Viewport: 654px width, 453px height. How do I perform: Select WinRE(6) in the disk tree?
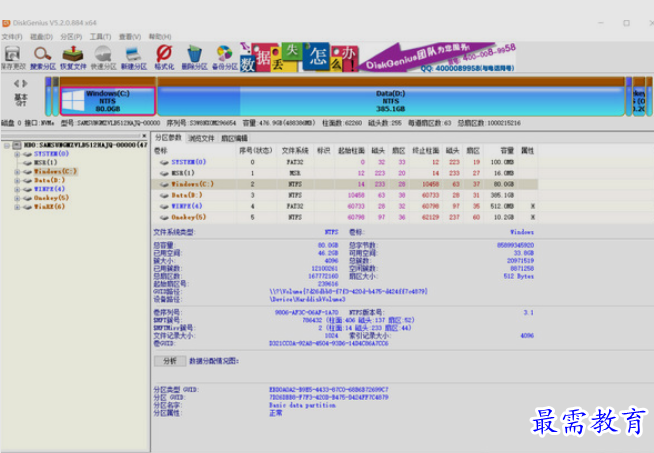49,207
